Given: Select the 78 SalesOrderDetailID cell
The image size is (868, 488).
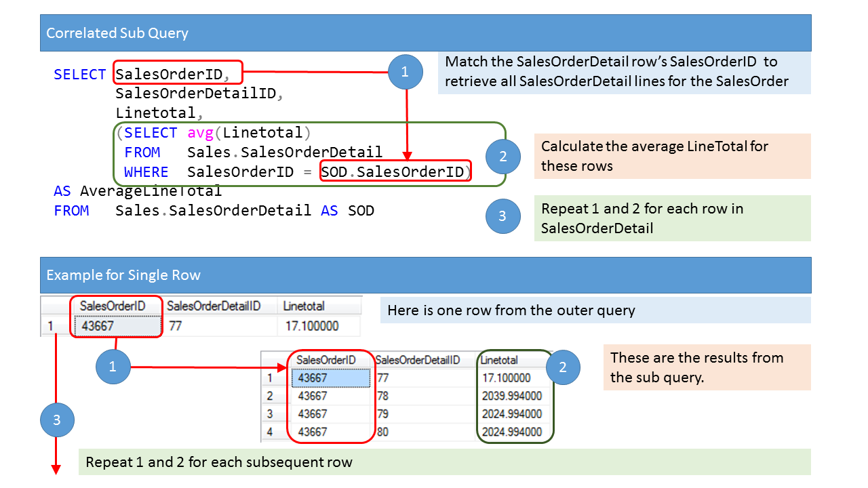Looking at the screenshot, I should click(x=425, y=396).
